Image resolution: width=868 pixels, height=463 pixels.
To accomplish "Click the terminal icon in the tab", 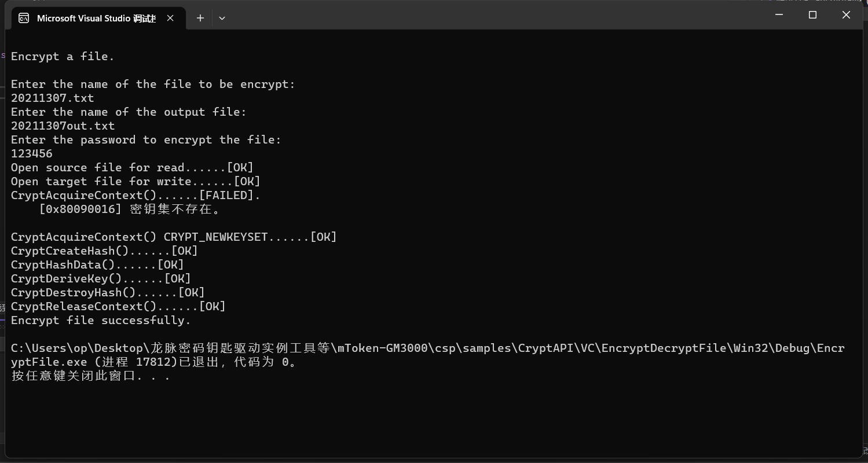I will pos(24,18).
